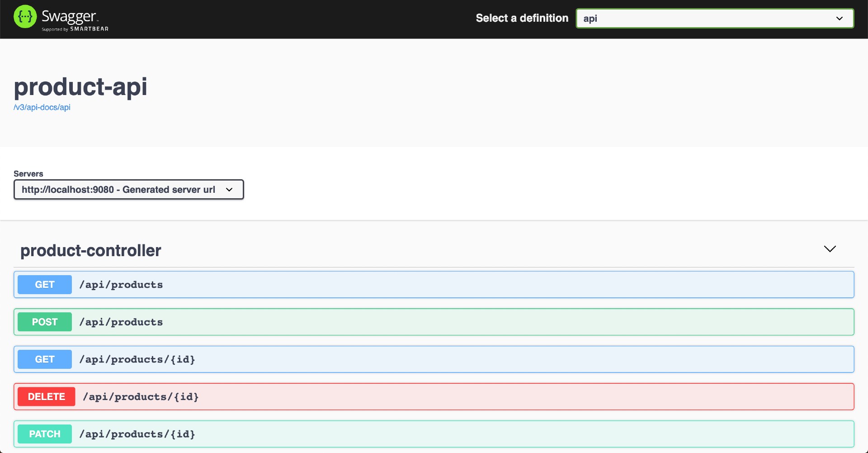Viewport: 868px width, 453px height.
Task: Open the /v3/api-docs/api link
Action: (x=42, y=107)
